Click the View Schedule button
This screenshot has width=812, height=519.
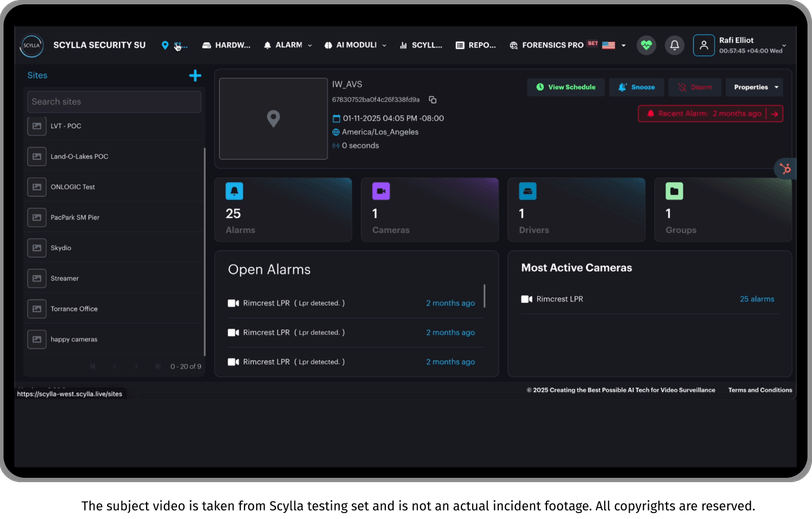pos(566,87)
